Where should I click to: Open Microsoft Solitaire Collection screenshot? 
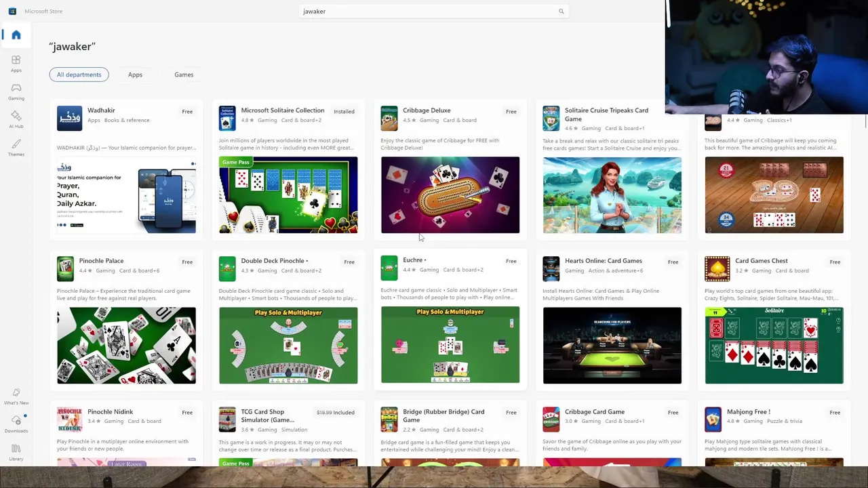click(288, 195)
